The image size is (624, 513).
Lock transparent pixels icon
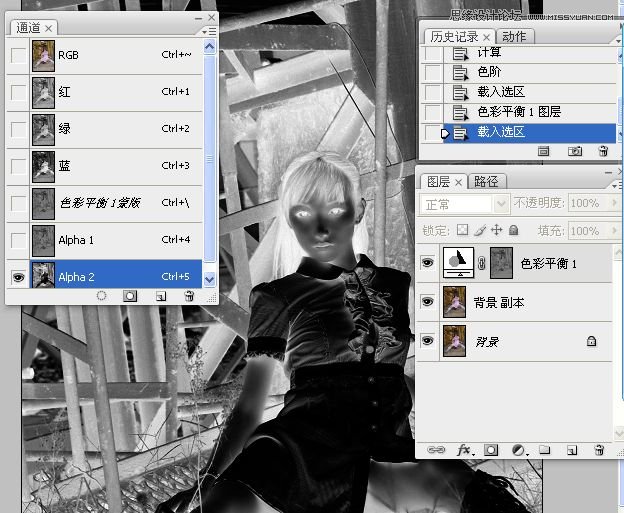tap(462, 230)
